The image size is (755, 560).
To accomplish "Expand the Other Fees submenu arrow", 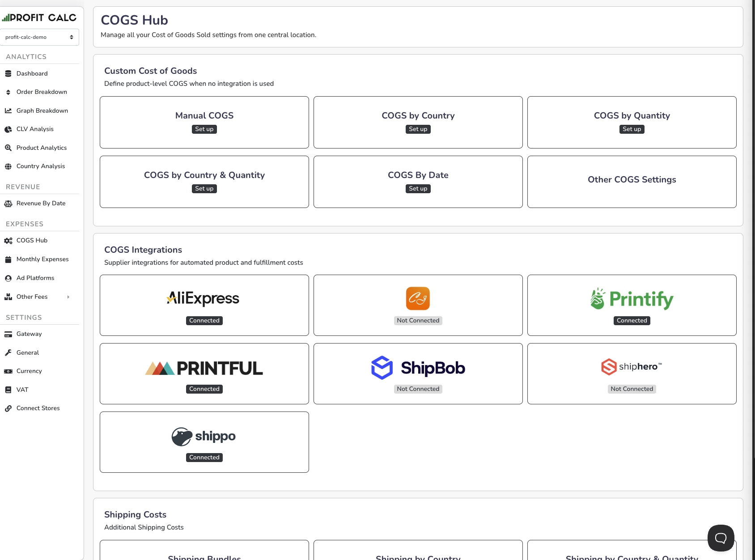I will click(68, 297).
